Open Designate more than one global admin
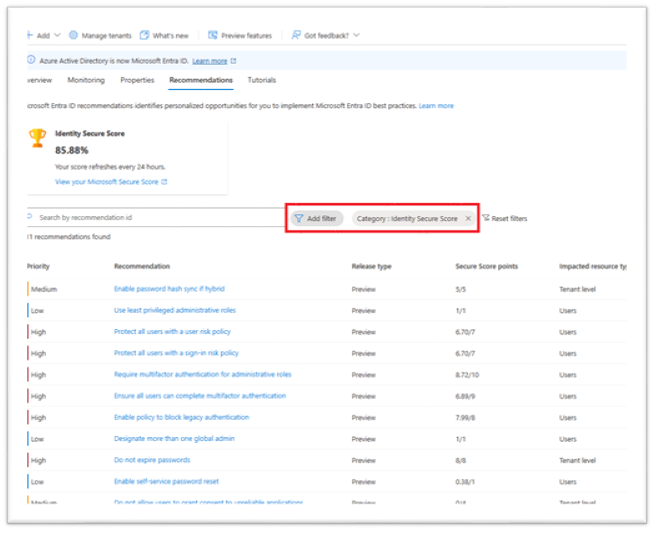This screenshot has width=654, height=534. coord(174,438)
